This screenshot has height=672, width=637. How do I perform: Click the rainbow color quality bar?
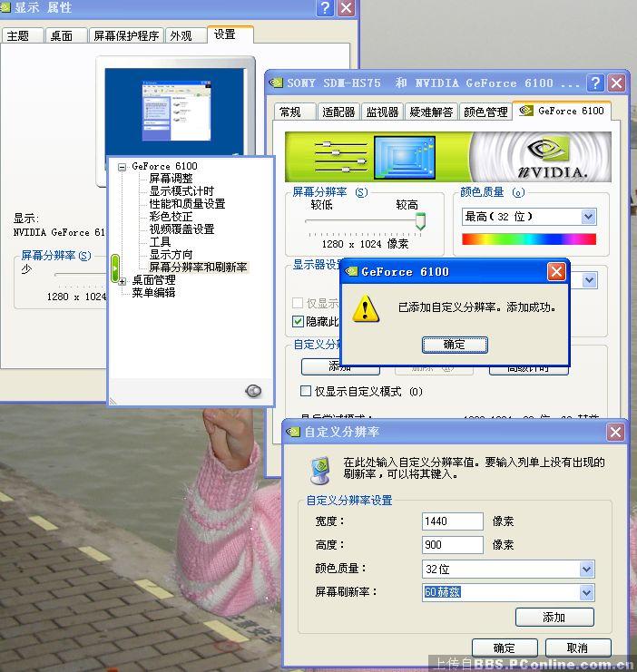pyautogui.click(x=529, y=239)
